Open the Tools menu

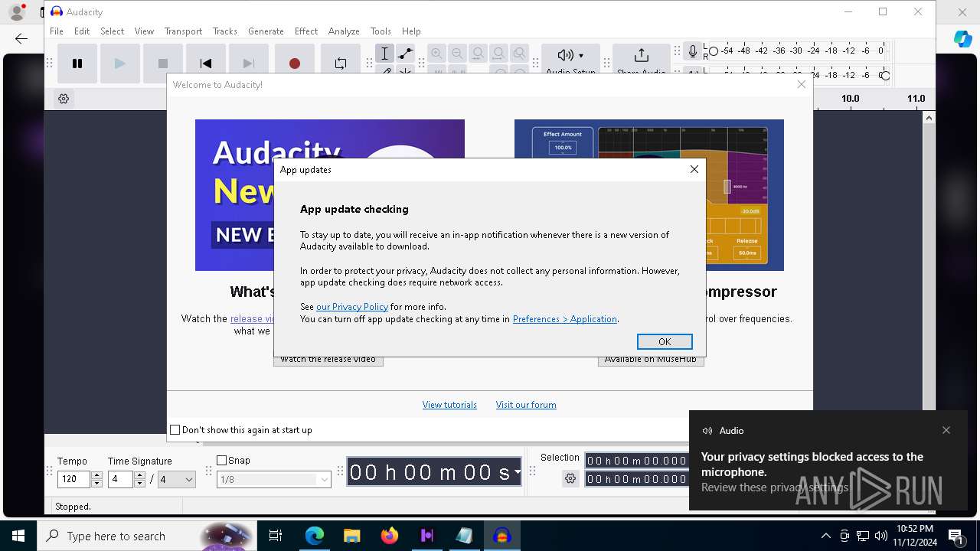(x=381, y=31)
